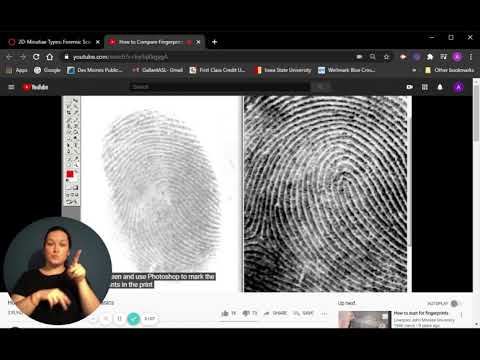Open the Chrome three-dot menu
This screenshot has width=480, height=360.
(471, 57)
